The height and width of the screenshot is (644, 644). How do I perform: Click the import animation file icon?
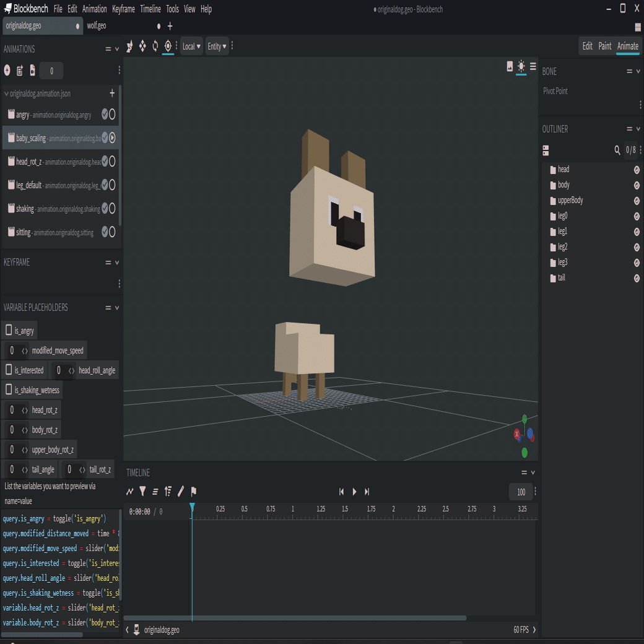tap(20, 71)
